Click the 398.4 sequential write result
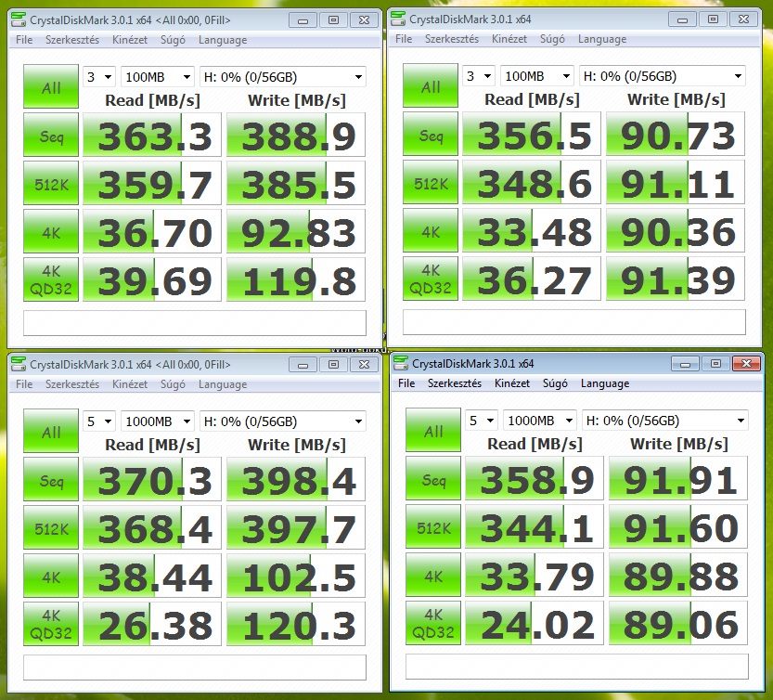Image resolution: width=773 pixels, height=700 pixels. (296, 479)
